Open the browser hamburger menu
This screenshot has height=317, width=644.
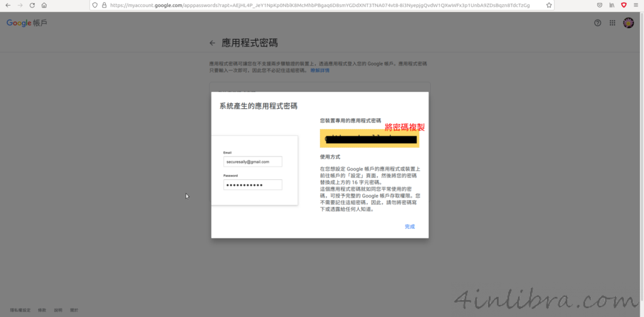636,5
